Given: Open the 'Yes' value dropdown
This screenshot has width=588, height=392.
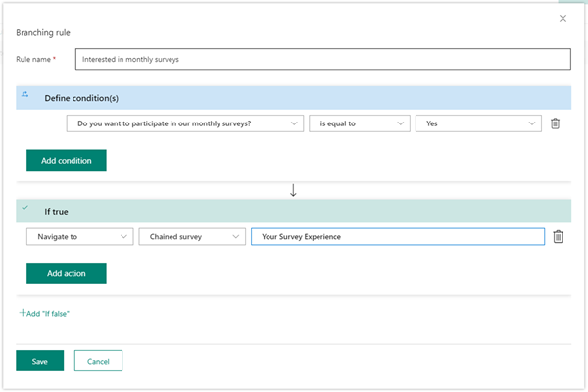Looking at the screenshot, I should [478, 123].
